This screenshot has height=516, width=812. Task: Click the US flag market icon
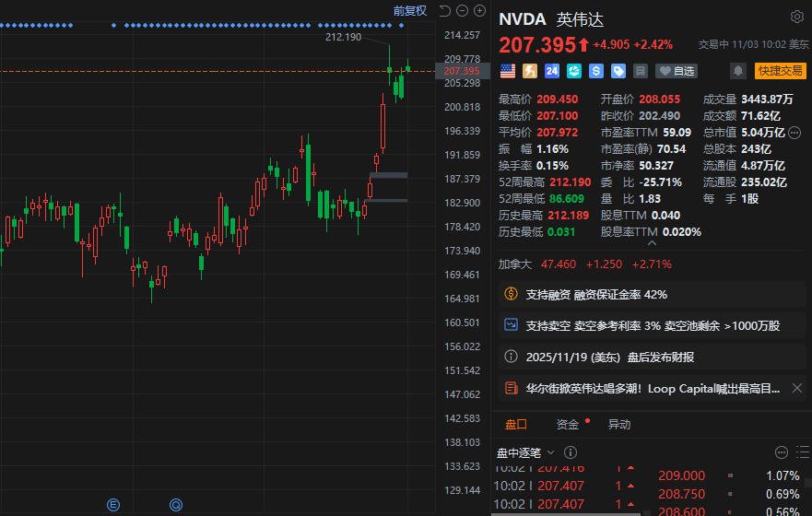[507, 71]
